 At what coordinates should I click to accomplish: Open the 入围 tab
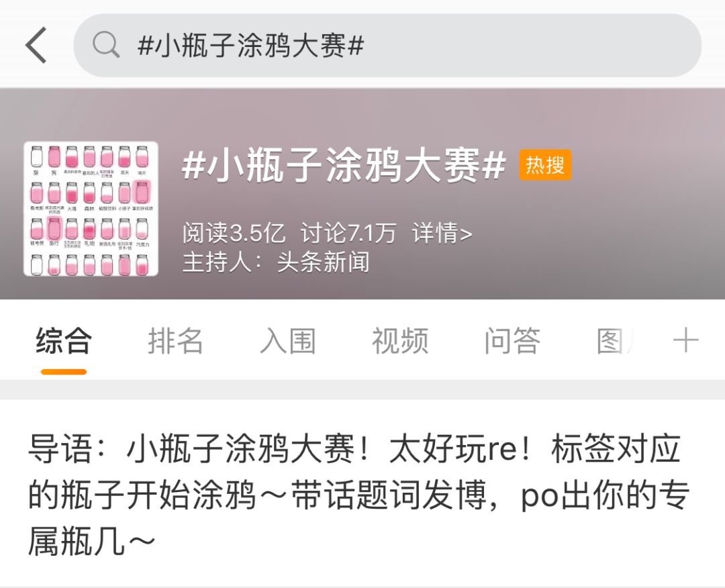pos(288,341)
